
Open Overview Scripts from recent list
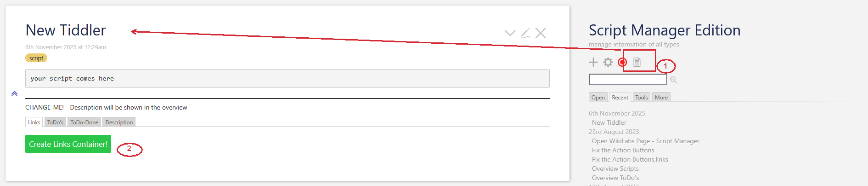click(x=615, y=169)
